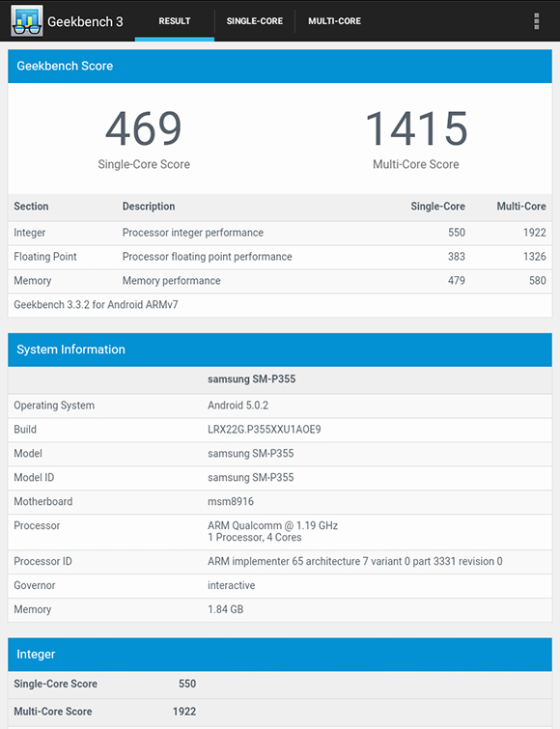Open the three-dot overflow menu
The image size is (560, 729).
tap(536, 21)
